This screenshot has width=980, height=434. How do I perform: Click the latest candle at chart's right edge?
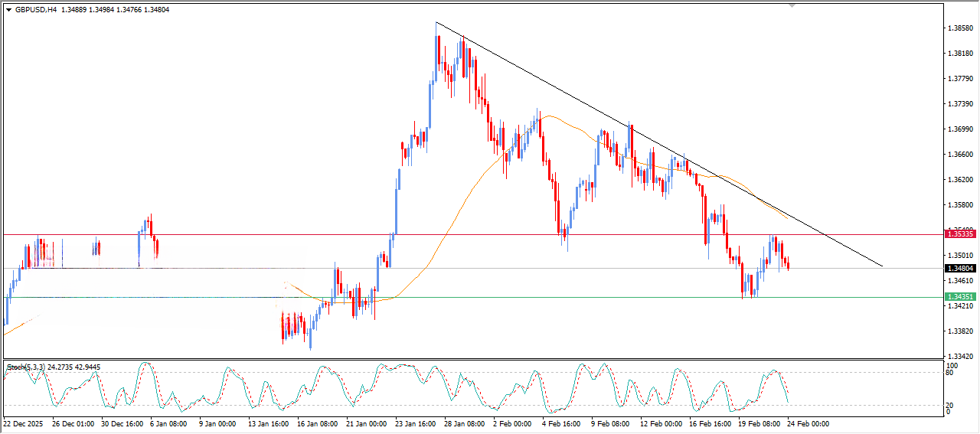pyautogui.click(x=789, y=264)
